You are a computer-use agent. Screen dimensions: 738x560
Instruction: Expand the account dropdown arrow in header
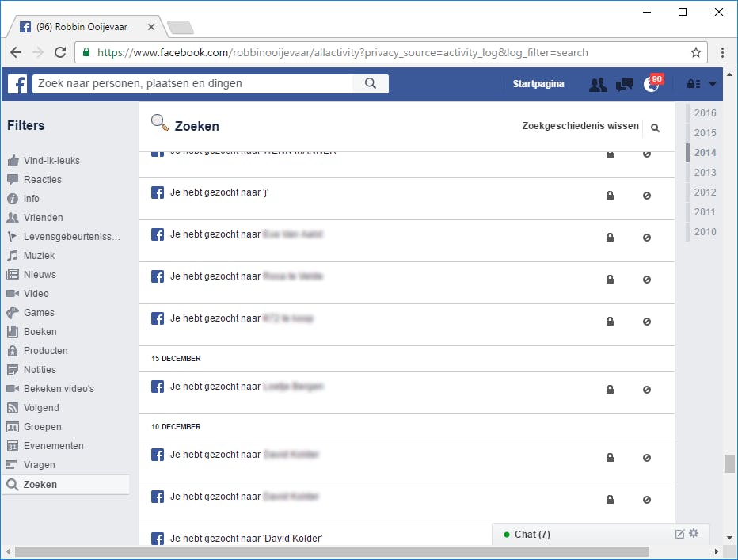coord(713,84)
